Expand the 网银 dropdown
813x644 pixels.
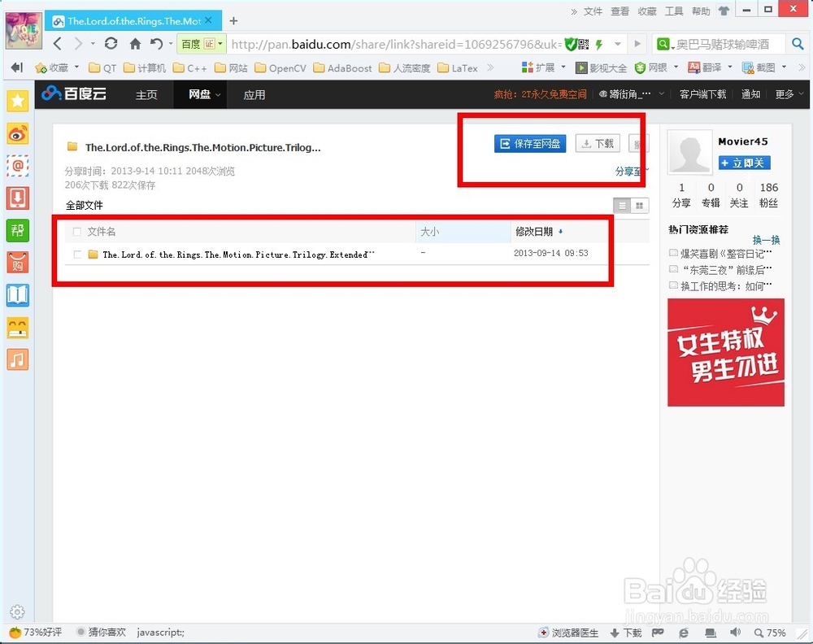point(676,67)
